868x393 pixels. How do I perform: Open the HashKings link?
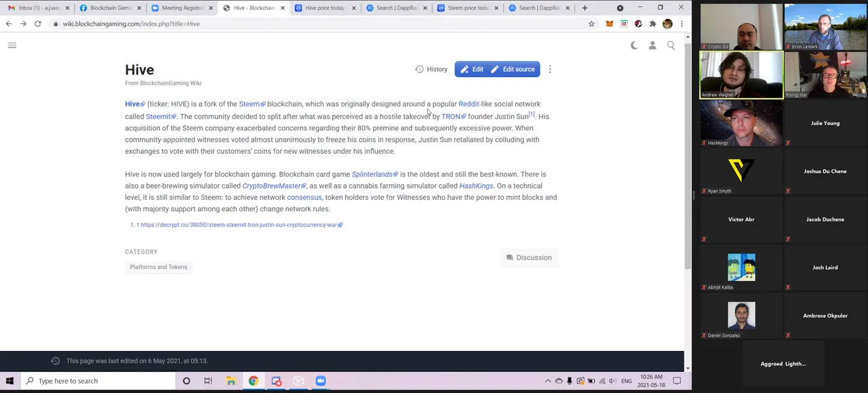[476, 186]
